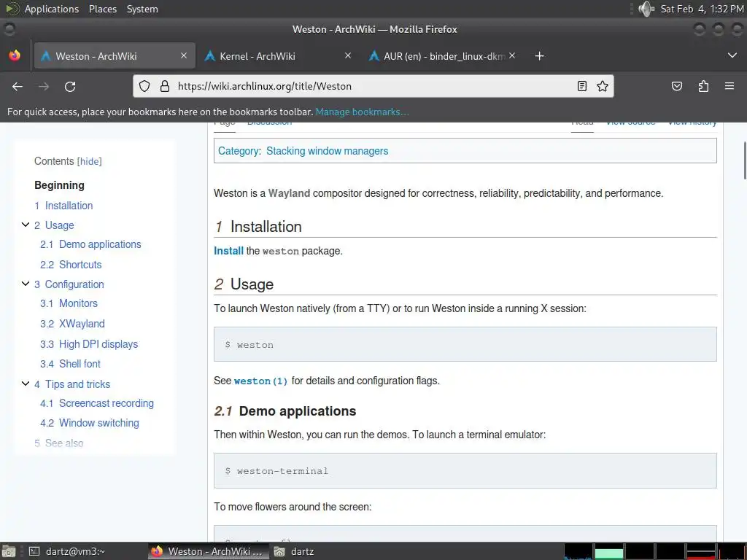Open the dartz@vm3 terminal taskbar entry

[x=66, y=551]
